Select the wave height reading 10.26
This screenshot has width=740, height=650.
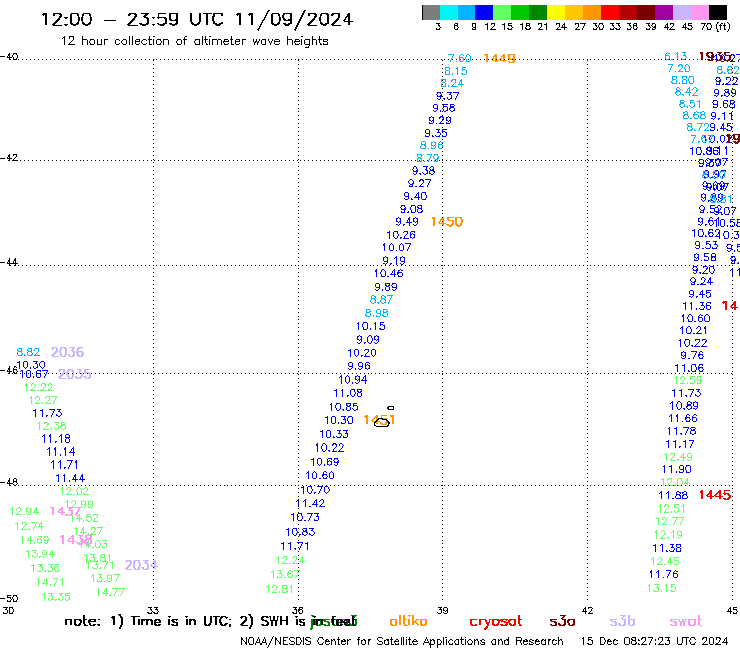401,235
